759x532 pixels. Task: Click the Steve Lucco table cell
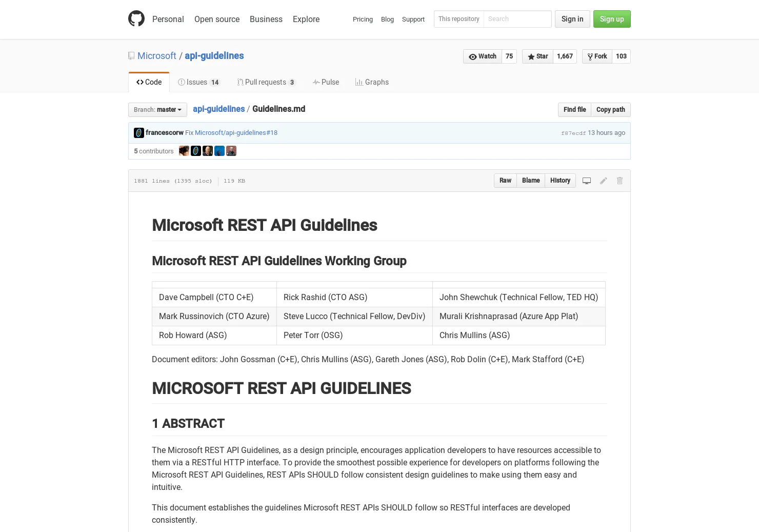(354, 317)
